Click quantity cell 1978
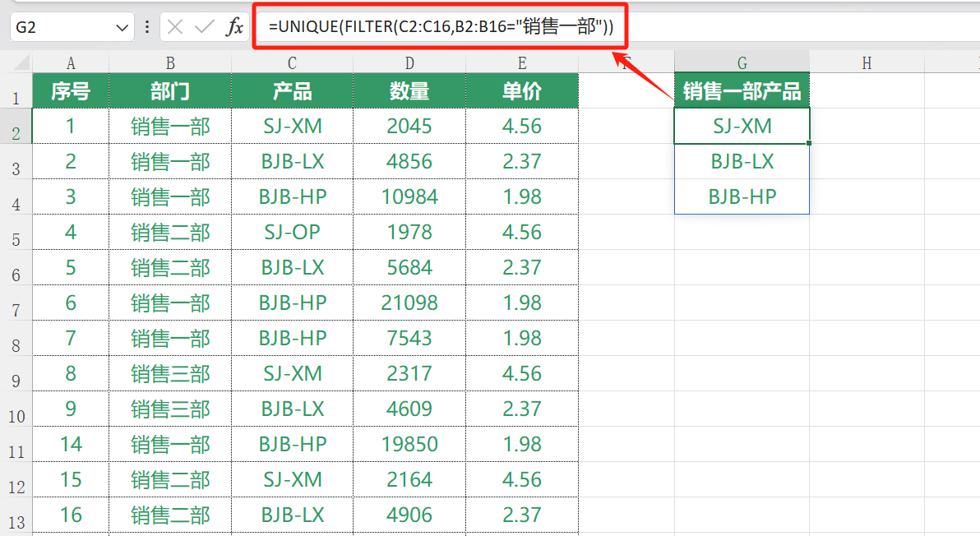The width and height of the screenshot is (980, 536). (409, 233)
